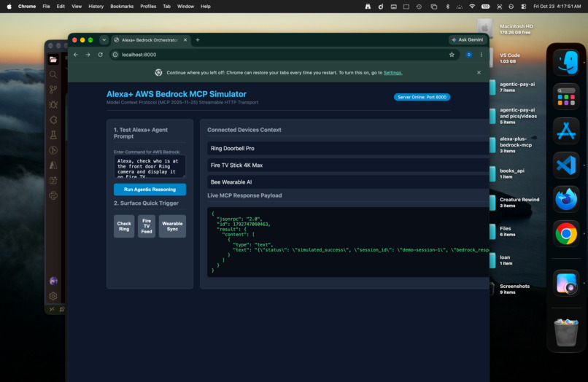The height and width of the screenshot is (382, 588).
Task: Trigger the Check Ring quick button
Action: 124,227
